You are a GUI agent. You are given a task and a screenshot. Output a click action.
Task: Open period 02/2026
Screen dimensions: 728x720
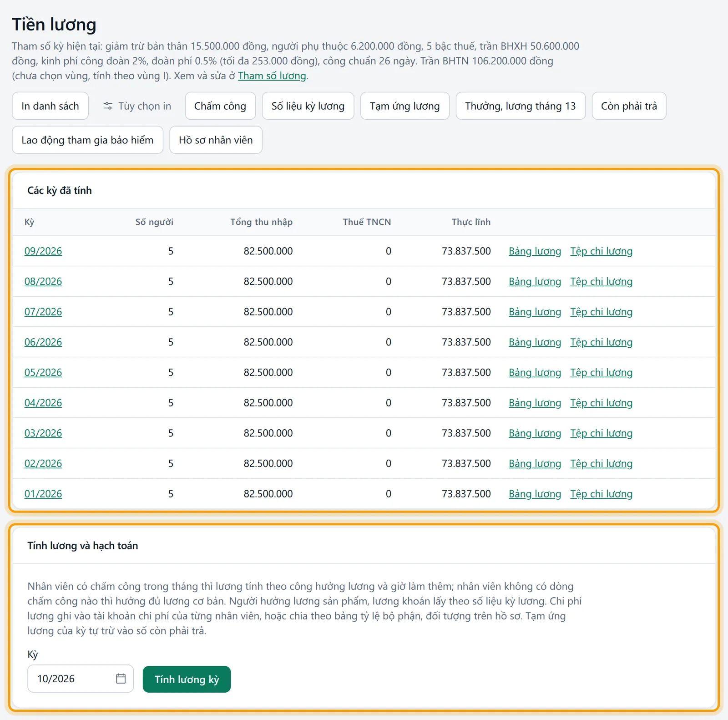(43, 463)
